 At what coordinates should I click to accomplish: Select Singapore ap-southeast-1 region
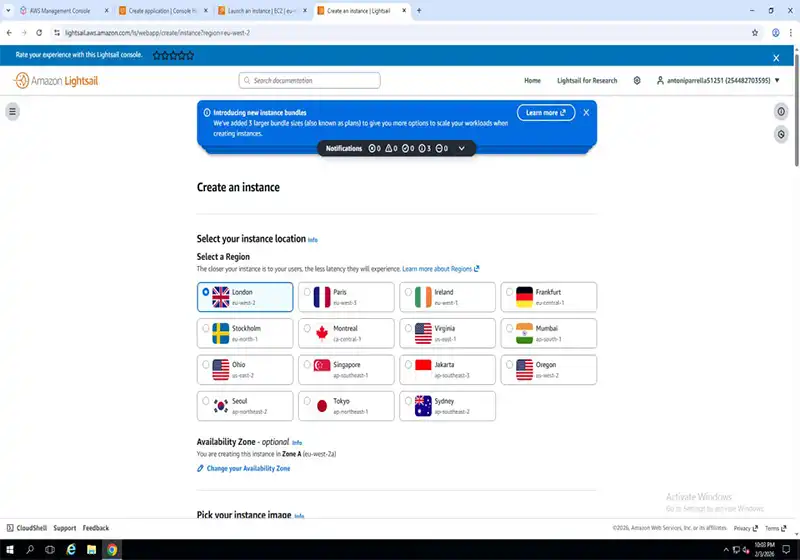tap(346, 370)
